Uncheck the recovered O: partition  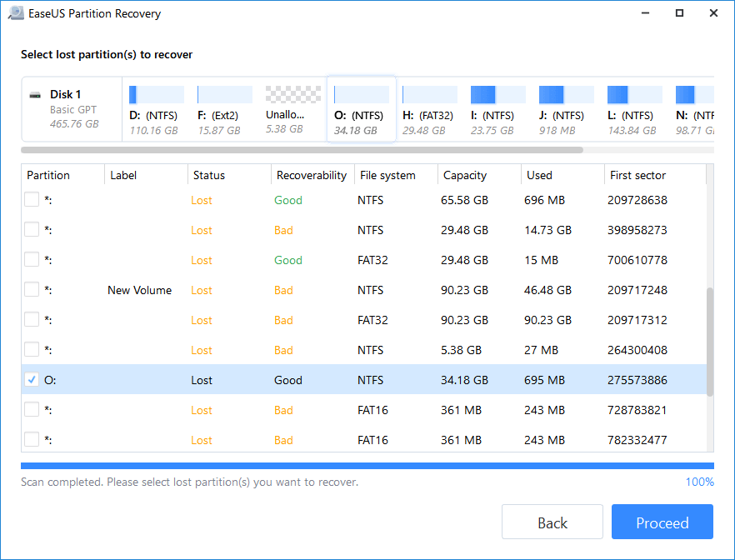click(31, 379)
